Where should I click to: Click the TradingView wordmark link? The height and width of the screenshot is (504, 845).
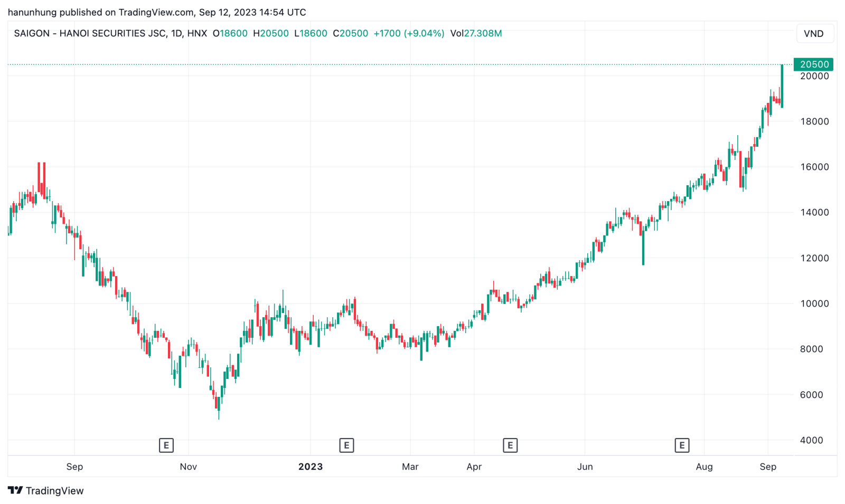55,490
